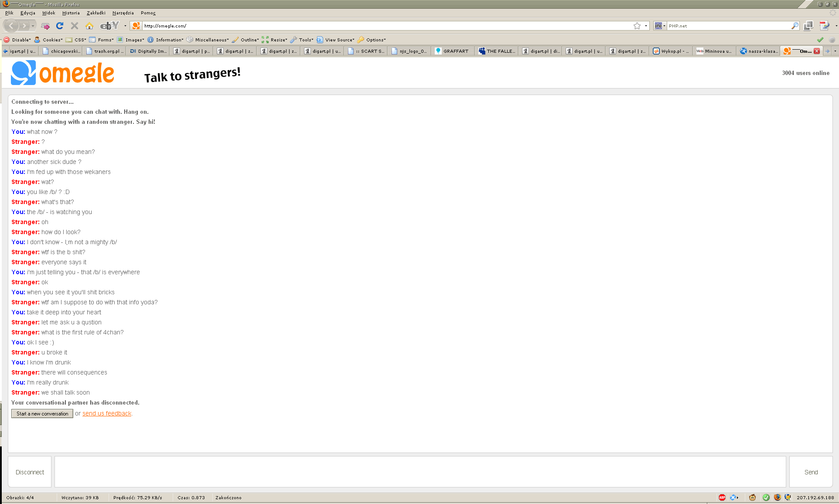Switch to the GRAFFART tab
The width and height of the screenshot is (839, 504).
pyautogui.click(x=454, y=51)
